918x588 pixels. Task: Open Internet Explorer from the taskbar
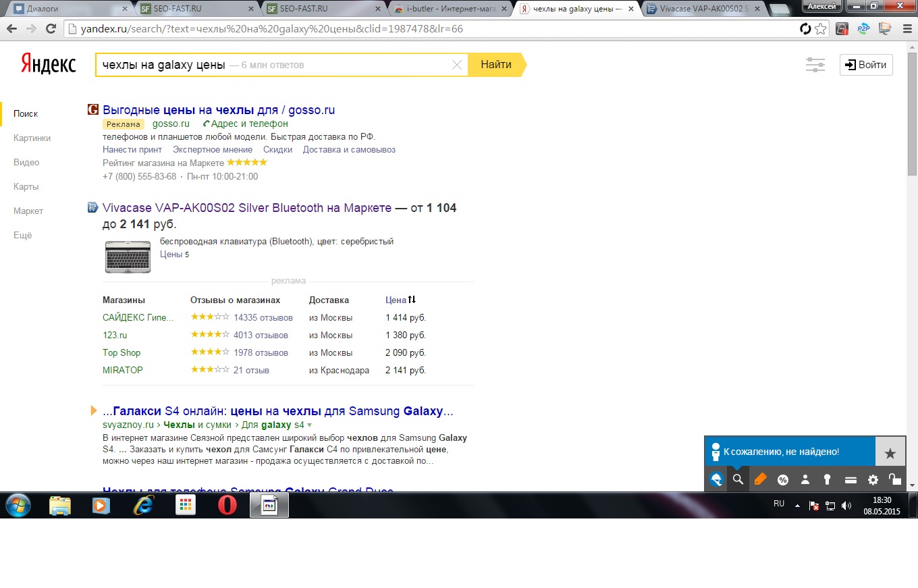click(x=145, y=506)
